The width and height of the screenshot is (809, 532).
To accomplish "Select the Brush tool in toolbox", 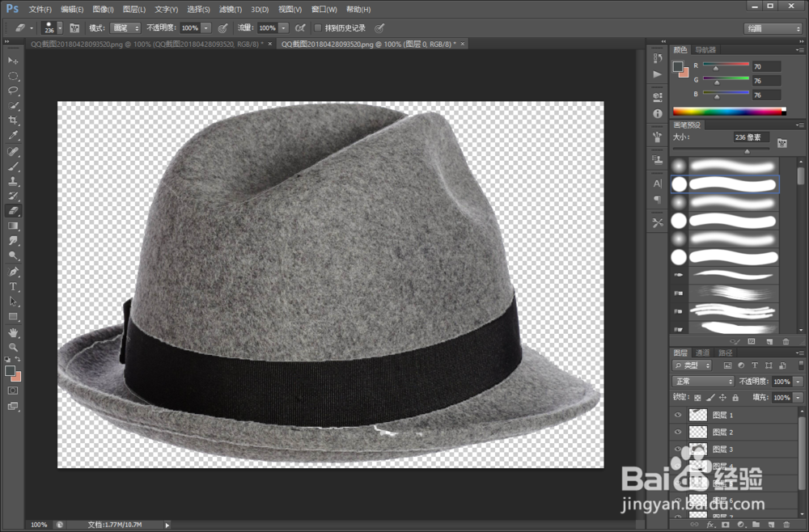I will (x=13, y=167).
